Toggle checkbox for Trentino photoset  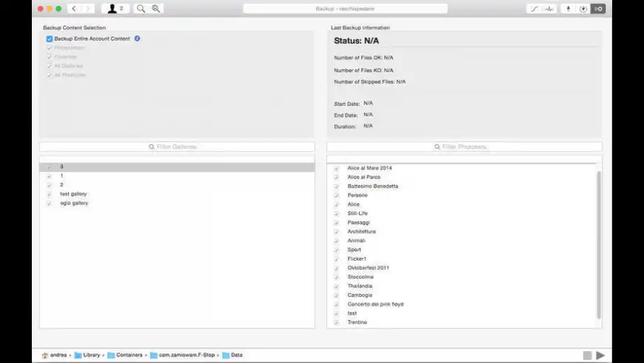(x=336, y=322)
